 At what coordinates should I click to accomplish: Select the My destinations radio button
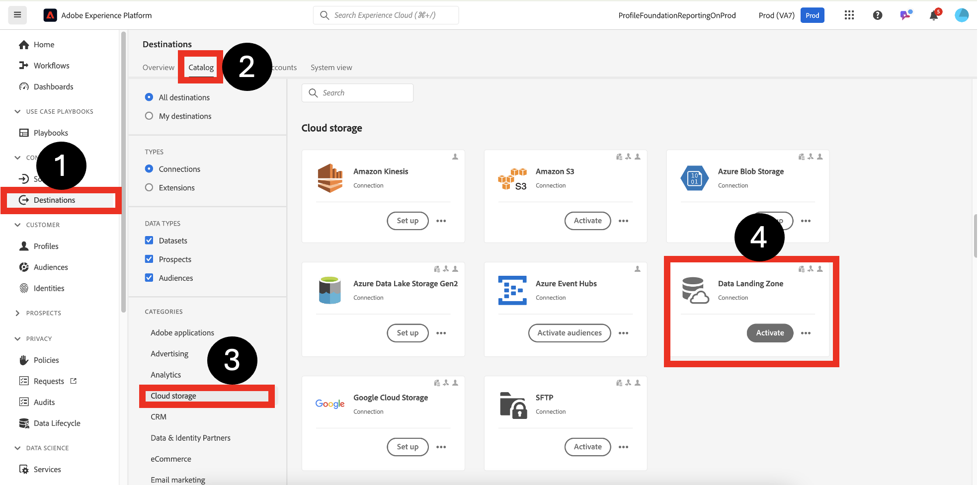[149, 116]
